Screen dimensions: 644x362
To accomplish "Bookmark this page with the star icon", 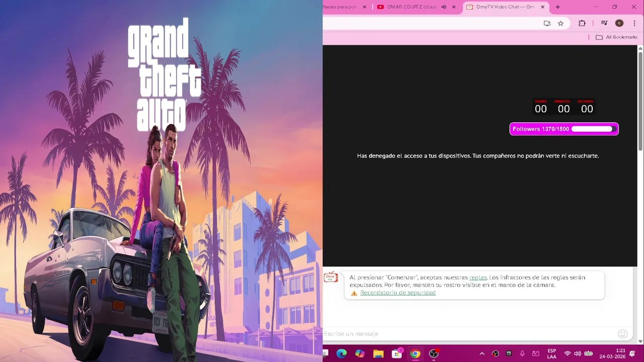I will point(560,23).
